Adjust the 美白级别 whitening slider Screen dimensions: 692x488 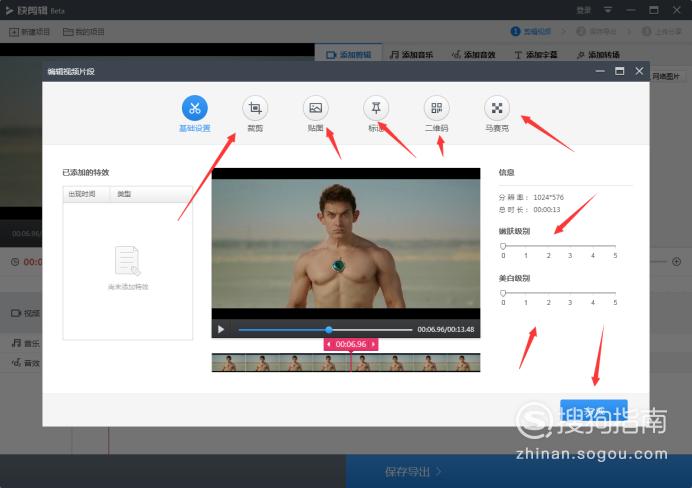coord(559,293)
